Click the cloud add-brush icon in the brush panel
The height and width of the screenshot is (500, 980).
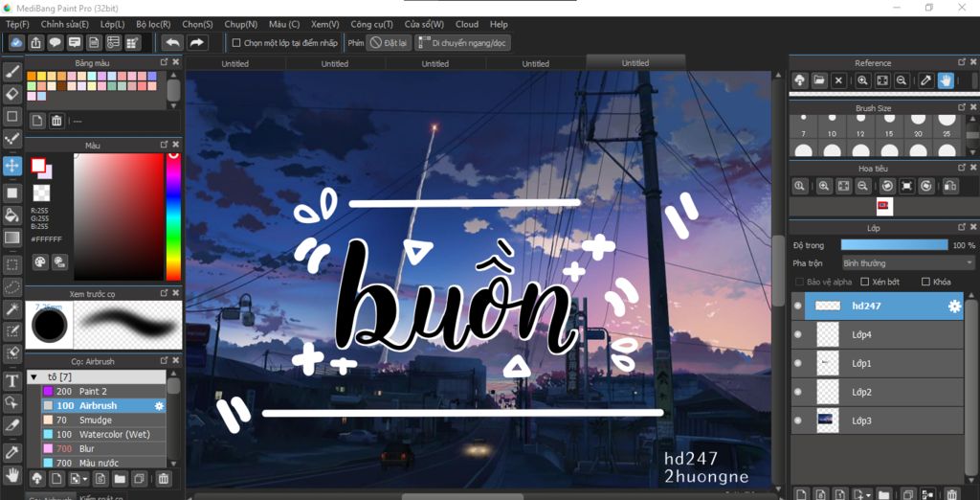pos(37,479)
